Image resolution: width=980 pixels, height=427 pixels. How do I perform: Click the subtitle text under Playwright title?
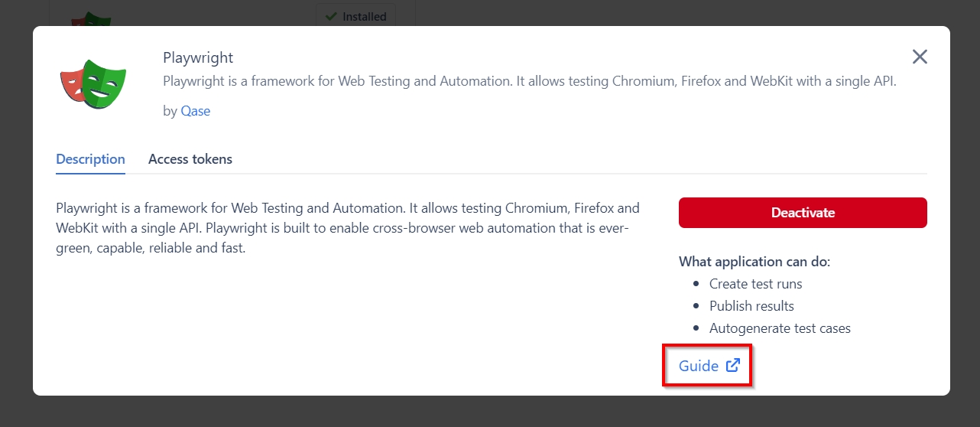(x=529, y=81)
